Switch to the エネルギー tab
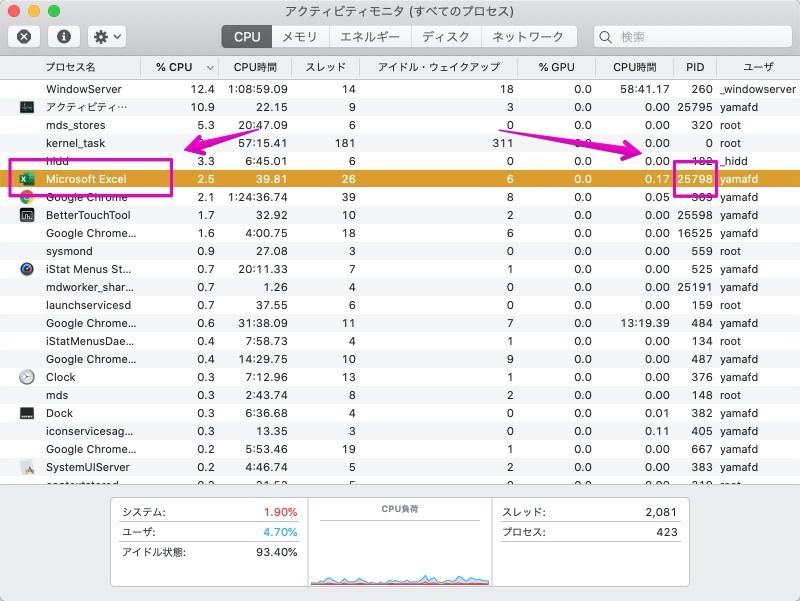This screenshot has height=601, width=800. coord(370,37)
